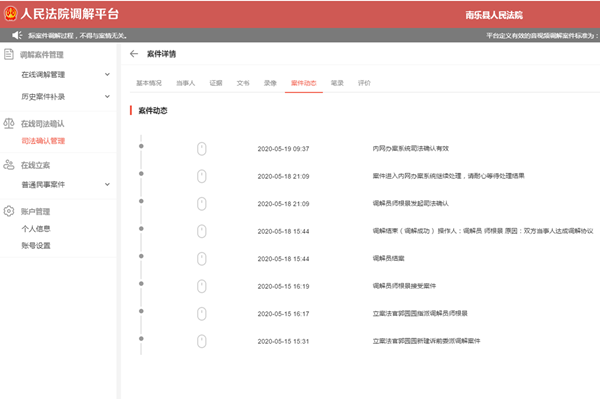The image size is (600, 399).
Task: Click the text 案件进入内网办案系统继续处理
Action: point(417,176)
